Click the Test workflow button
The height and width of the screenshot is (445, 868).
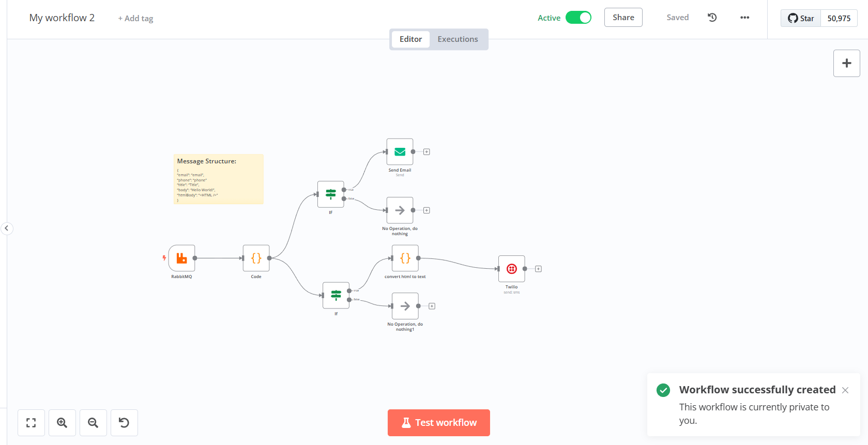pos(438,423)
